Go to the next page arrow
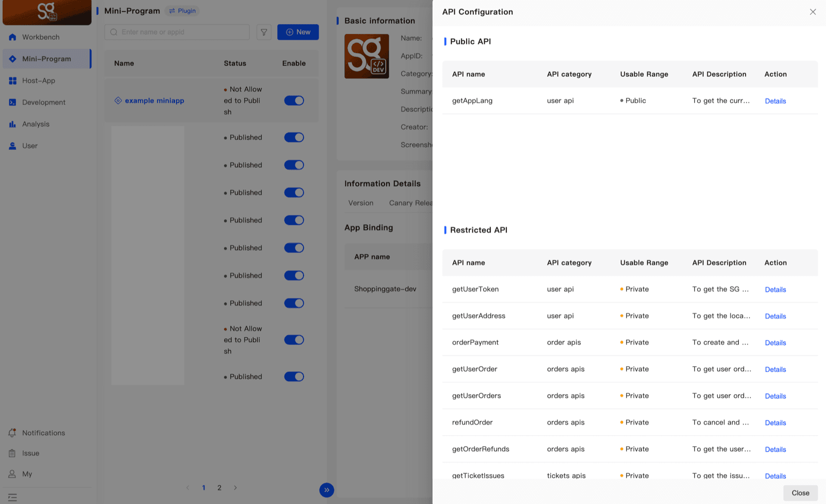This screenshot has width=826, height=504. point(235,487)
